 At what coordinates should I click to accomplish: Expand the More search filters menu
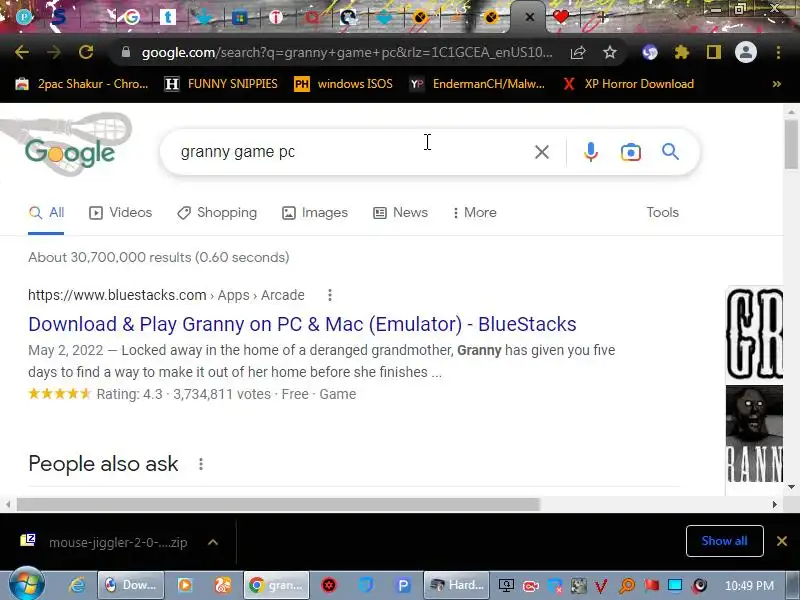[474, 213]
